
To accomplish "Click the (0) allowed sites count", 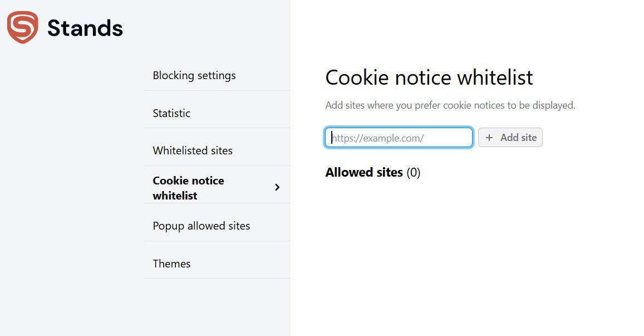I will 413,172.
